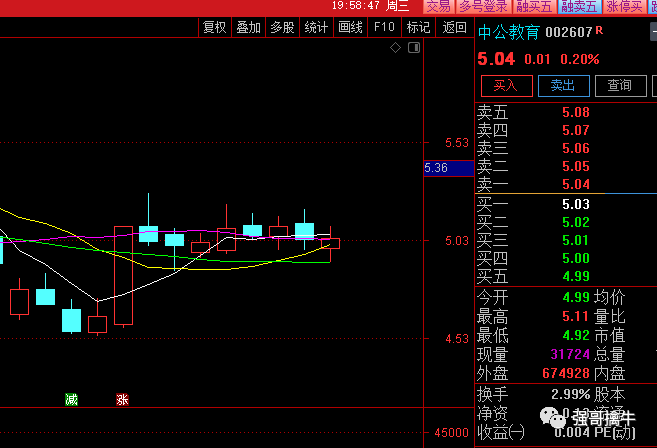Click the red 涨 marker below the chart

122,399
